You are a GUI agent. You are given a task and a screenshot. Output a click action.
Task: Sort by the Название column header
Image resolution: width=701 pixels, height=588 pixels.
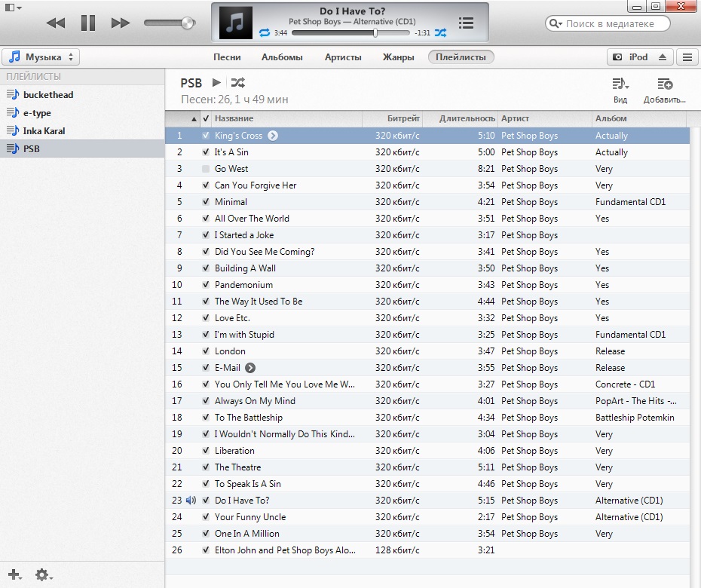[x=286, y=118]
